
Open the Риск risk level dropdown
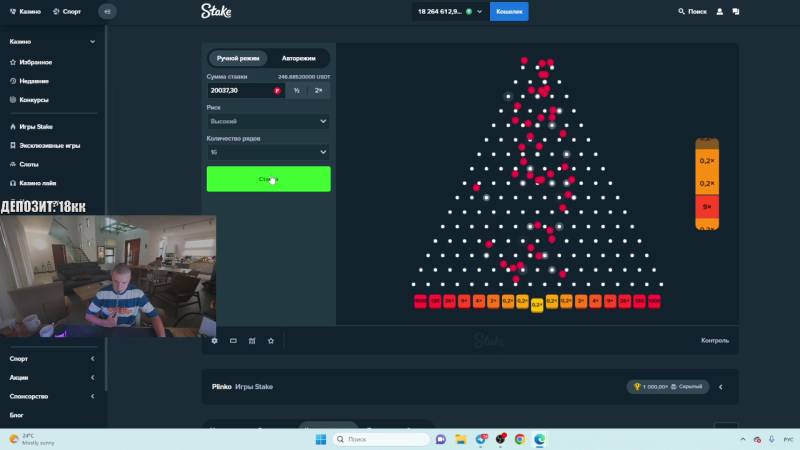click(268, 121)
